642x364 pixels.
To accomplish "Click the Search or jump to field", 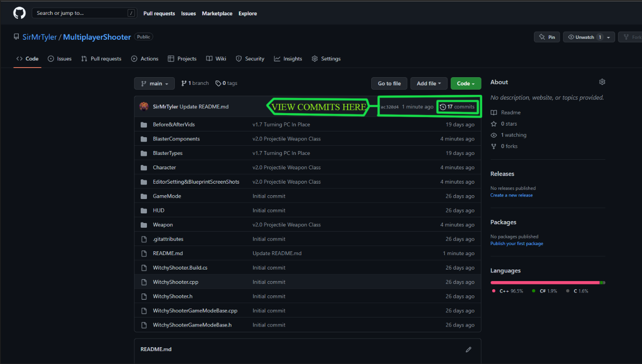I will pos(85,13).
